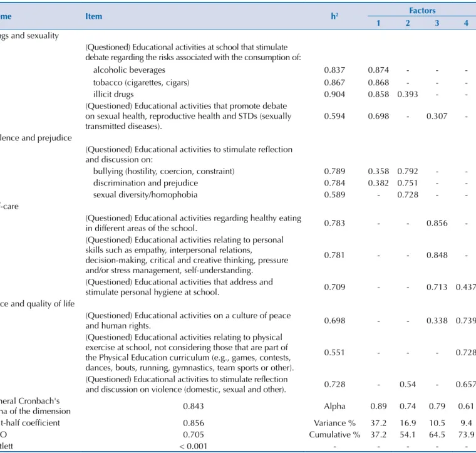Select the 'tobacco (cigarettes, cigars)' item
476x453 pixels.
[x=141, y=83]
